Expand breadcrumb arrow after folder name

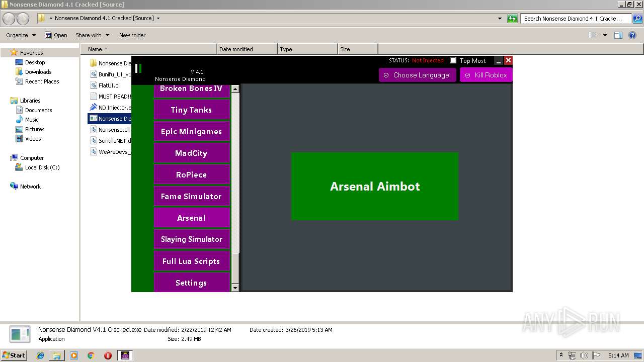coord(158,18)
